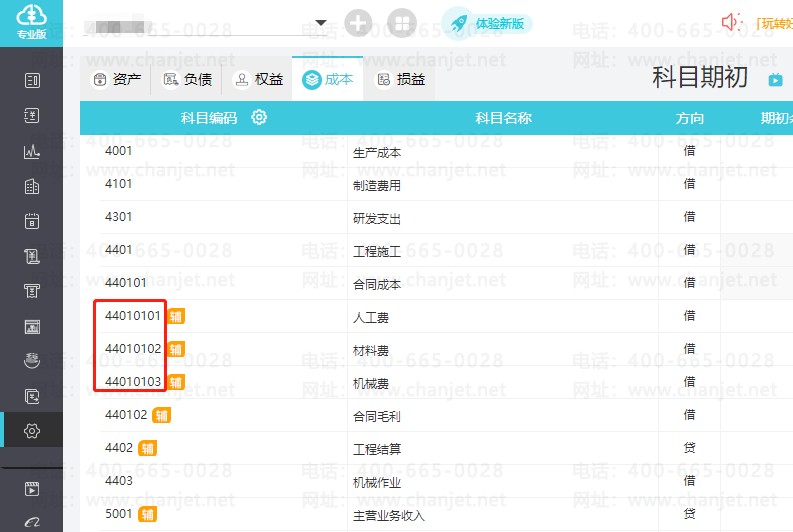Select the 成本 tab
This screenshot has height=532, width=793.
[x=328, y=79]
